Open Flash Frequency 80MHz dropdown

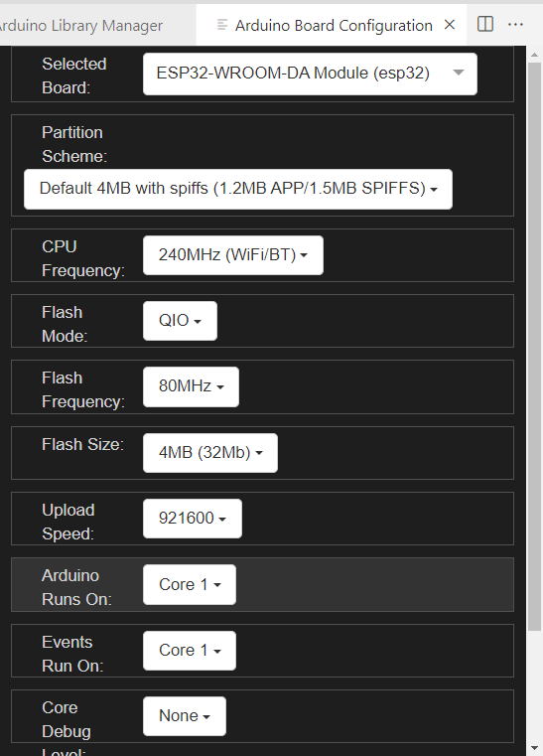coord(191,386)
